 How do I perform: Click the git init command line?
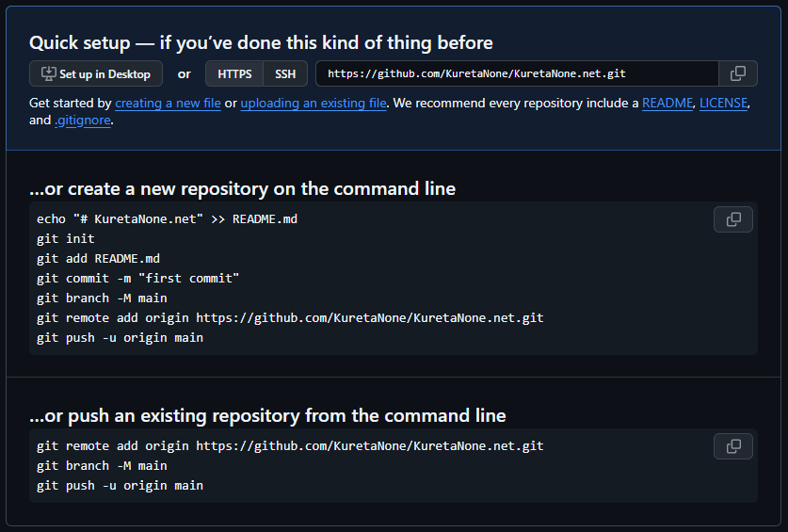pyautogui.click(x=66, y=238)
